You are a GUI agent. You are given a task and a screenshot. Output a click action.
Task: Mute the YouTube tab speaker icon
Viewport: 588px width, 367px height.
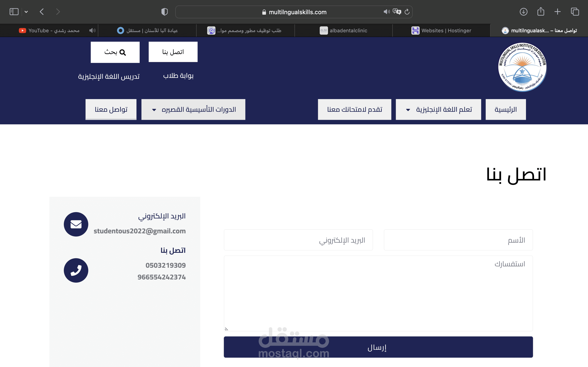(92, 30)
